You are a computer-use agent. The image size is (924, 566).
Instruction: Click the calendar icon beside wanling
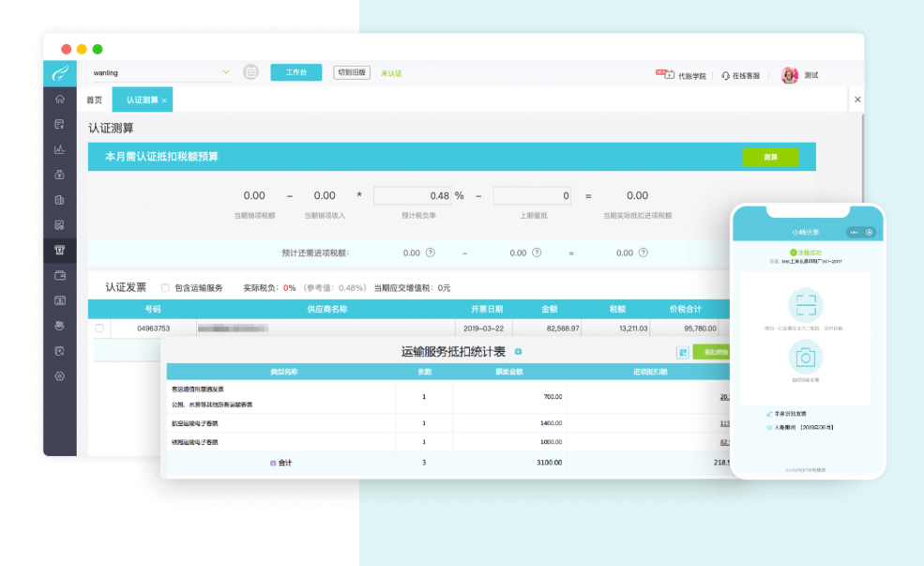tap(250, 72)
